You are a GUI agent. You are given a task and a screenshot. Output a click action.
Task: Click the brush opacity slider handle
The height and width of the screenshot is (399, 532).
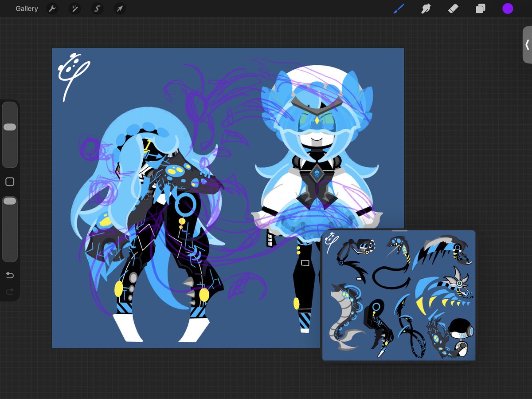pyautogui.click(x=10, y=201)
